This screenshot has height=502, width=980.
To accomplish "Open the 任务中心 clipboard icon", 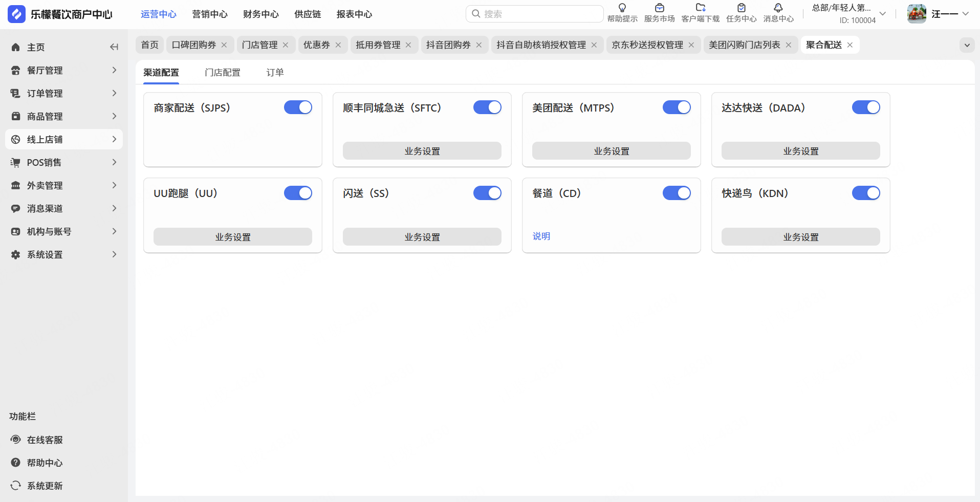I will coord(741,8).
